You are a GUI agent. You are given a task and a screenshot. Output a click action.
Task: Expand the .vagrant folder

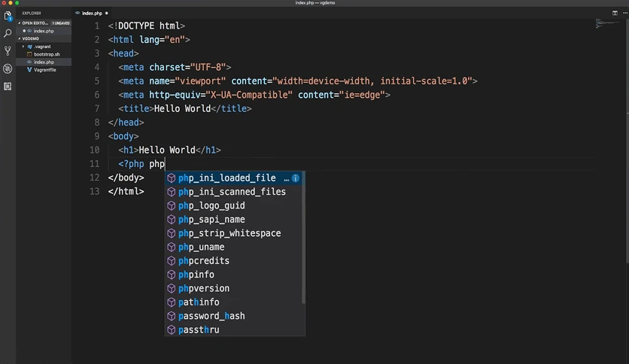pyautogui.click(x=23, y=47)
